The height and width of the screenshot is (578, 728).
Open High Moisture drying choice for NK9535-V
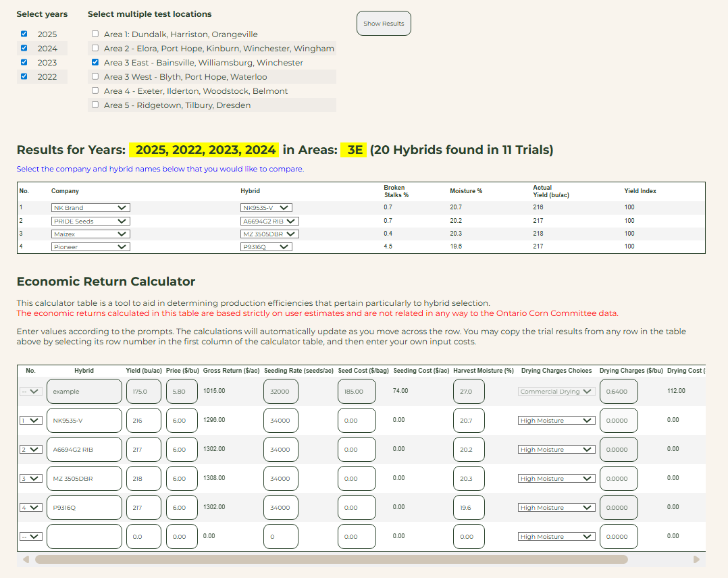[556, 421]
